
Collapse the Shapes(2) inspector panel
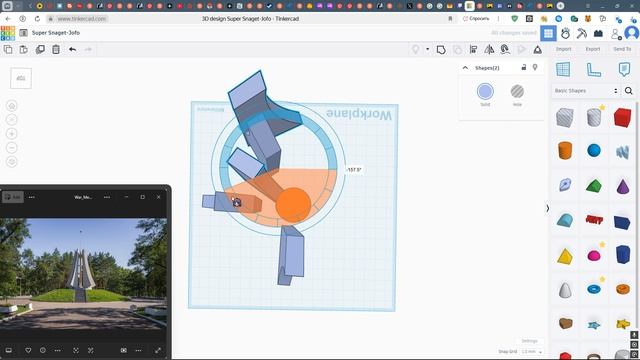tap(465, 68)
